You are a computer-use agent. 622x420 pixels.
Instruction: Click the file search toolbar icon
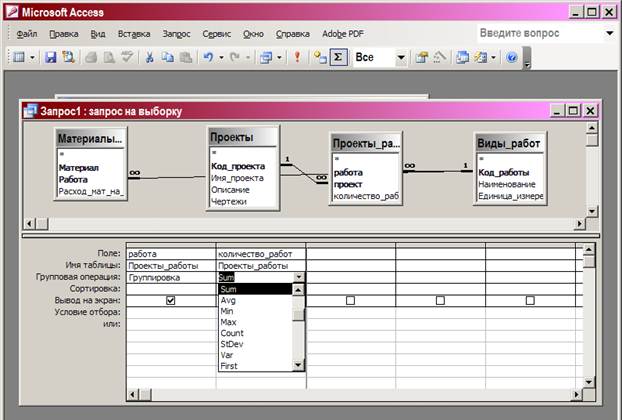click(69, 58)
